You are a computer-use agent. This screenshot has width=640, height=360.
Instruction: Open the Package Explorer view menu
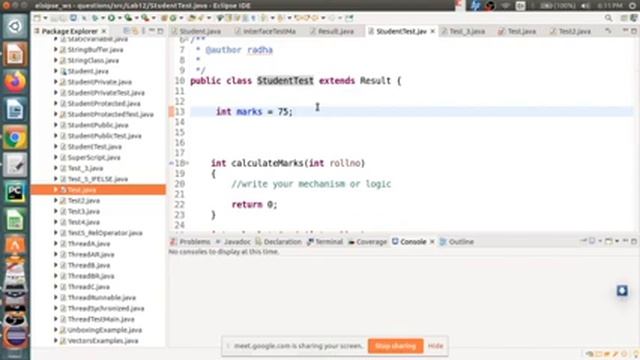(x=144, y=31)
